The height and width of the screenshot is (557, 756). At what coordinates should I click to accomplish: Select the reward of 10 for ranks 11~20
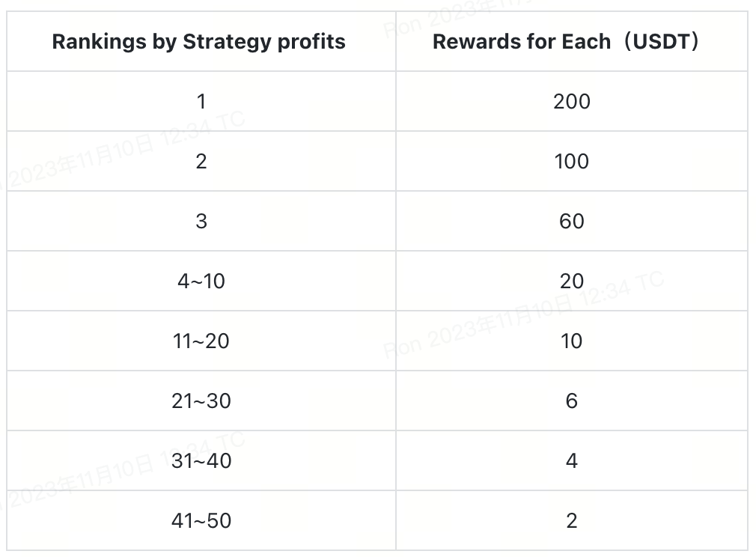click(x=572, y=341)
